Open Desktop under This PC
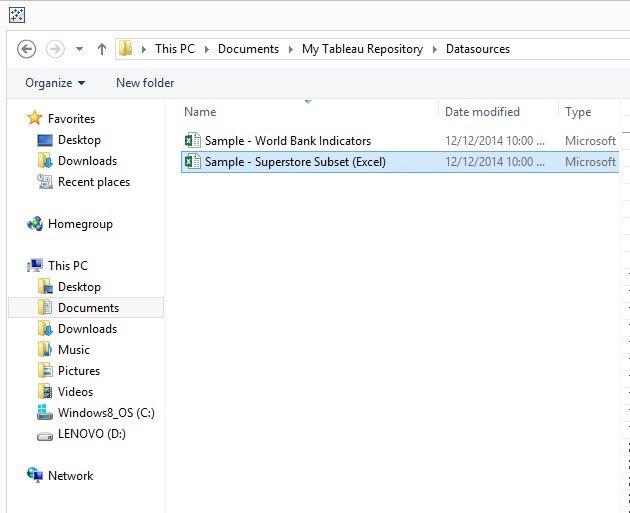 pos(79,287)
